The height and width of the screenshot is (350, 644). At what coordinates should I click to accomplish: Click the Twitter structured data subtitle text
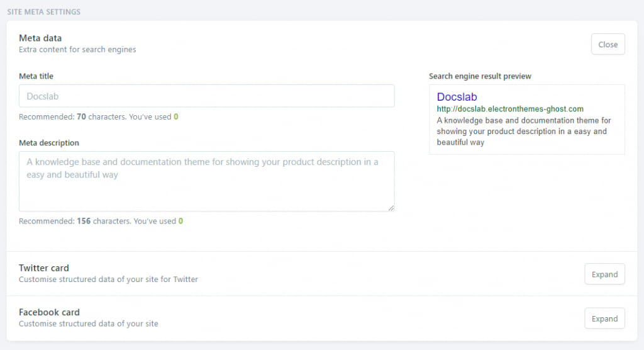[x=108, y=279]
